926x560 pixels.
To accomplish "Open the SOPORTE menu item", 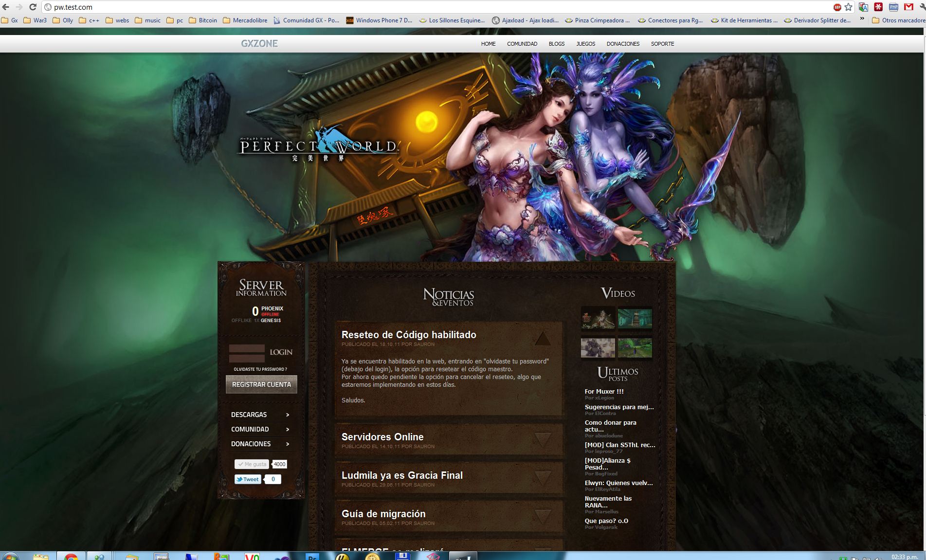I will tap(663, 44).
